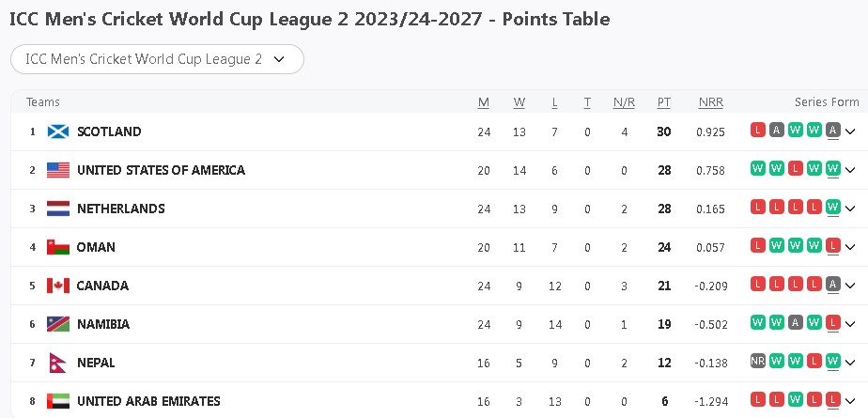This screenshot has height=418, width=868.
Task: Open the ICC Men's Cricket World Cup League 2 dropdown
Action: click(x=157, y=59)
